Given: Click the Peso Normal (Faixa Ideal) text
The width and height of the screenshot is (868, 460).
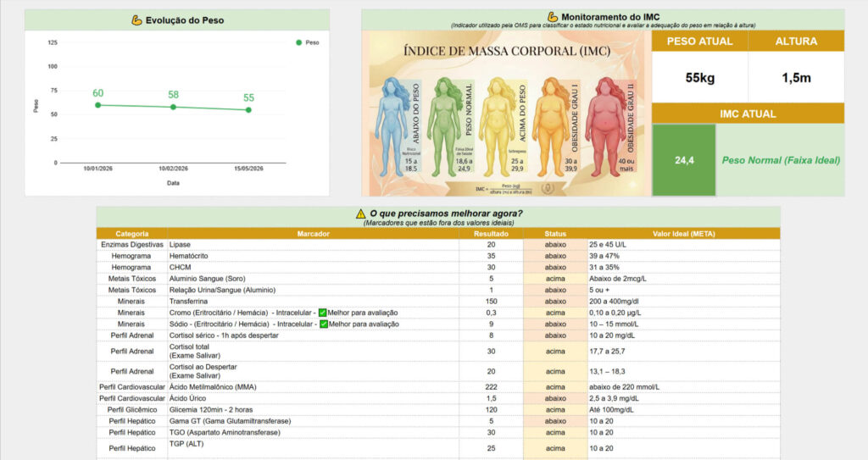Looking at the screenshot, I should point(781,160).
